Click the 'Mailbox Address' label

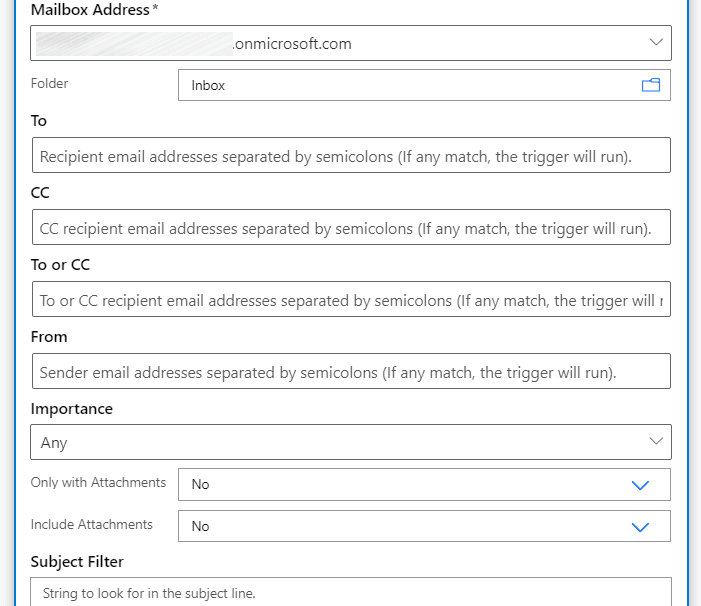[90, 9]
